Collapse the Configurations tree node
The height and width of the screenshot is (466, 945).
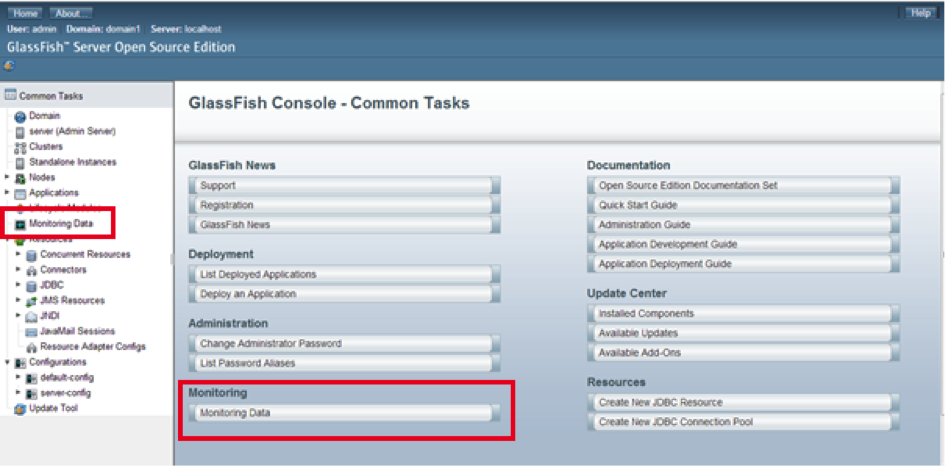click(7, 362)
